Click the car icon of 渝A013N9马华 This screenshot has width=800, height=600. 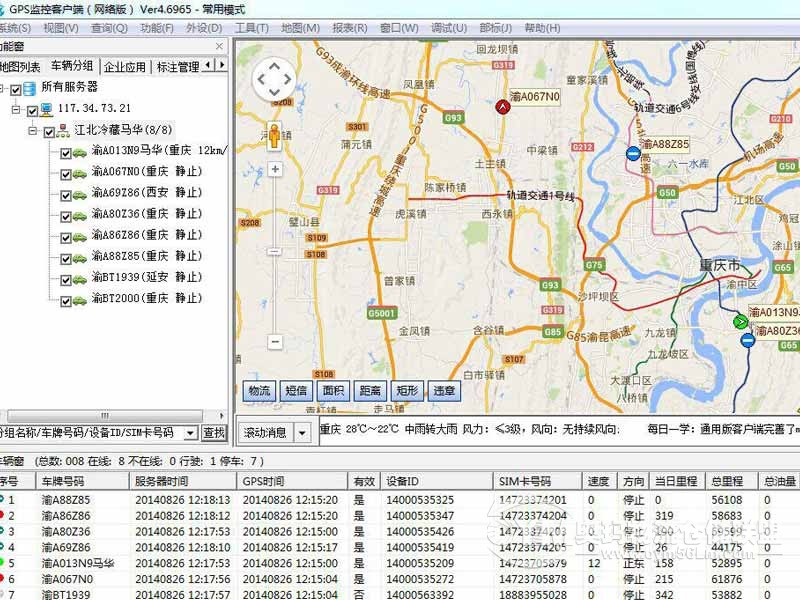click(80, 152)
